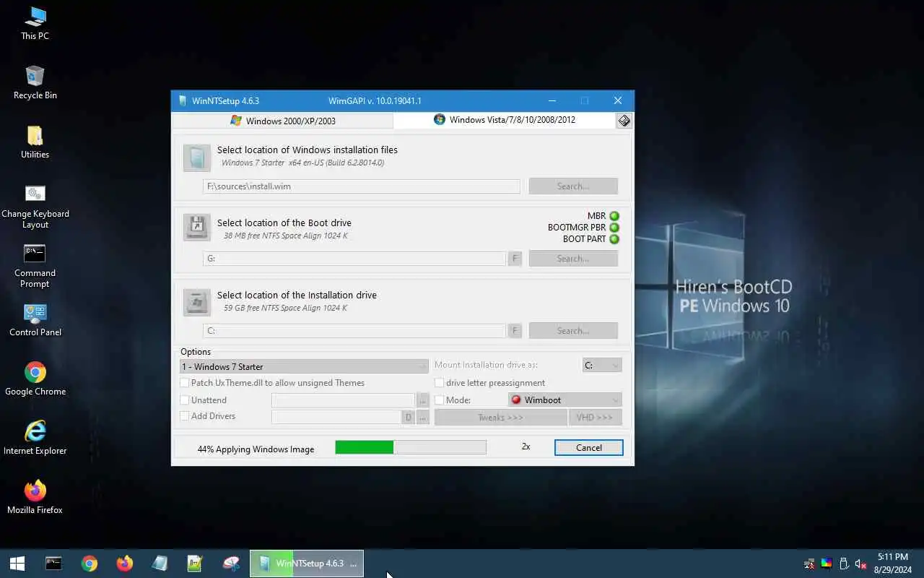Click Search for Boot drive
The width and height of the screenshot is (924, 578).
tap(573, 259)
